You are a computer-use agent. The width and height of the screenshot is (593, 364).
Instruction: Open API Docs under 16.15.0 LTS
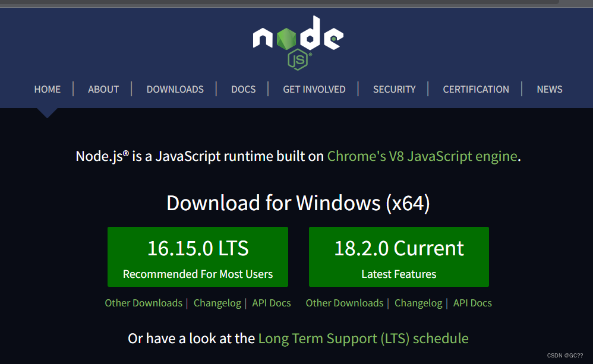click(x=271, y=303)
